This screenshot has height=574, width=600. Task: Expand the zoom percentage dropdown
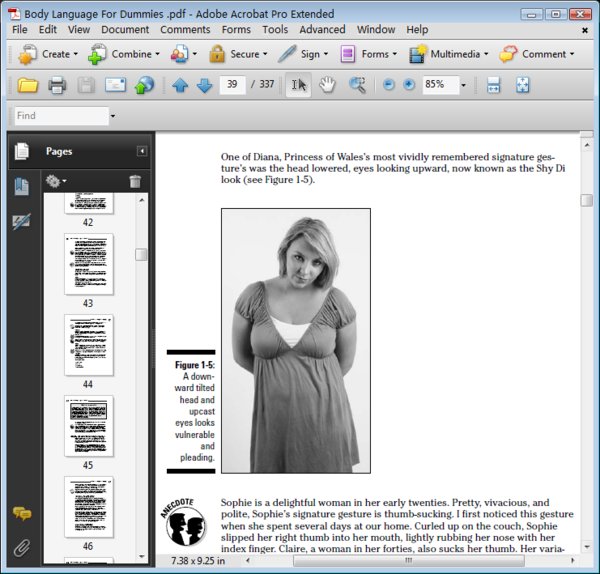point(463,85)
